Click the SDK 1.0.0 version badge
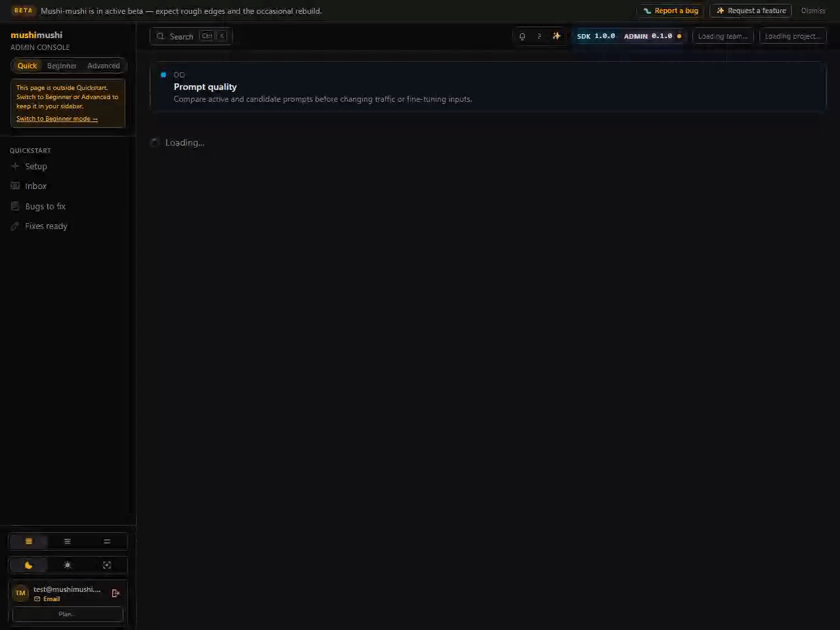Image resolution: width=840 pixels, height=630 pixels. (x=596, y=36)
